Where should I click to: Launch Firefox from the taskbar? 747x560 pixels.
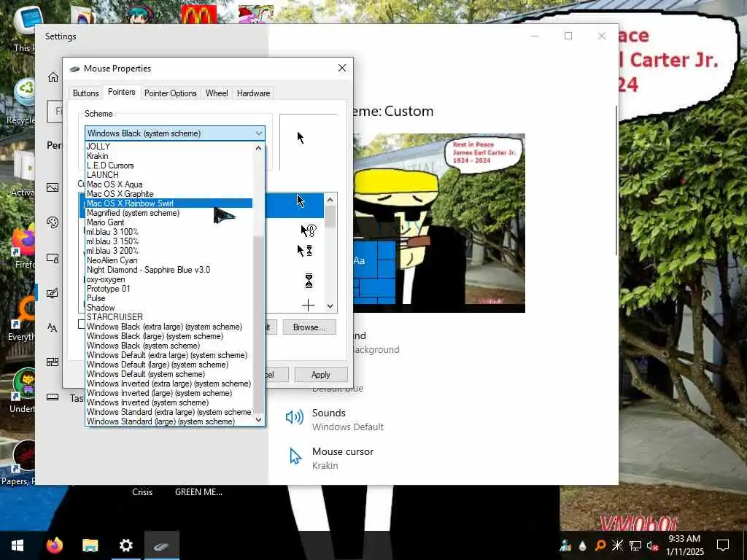[x=54, y=545]
